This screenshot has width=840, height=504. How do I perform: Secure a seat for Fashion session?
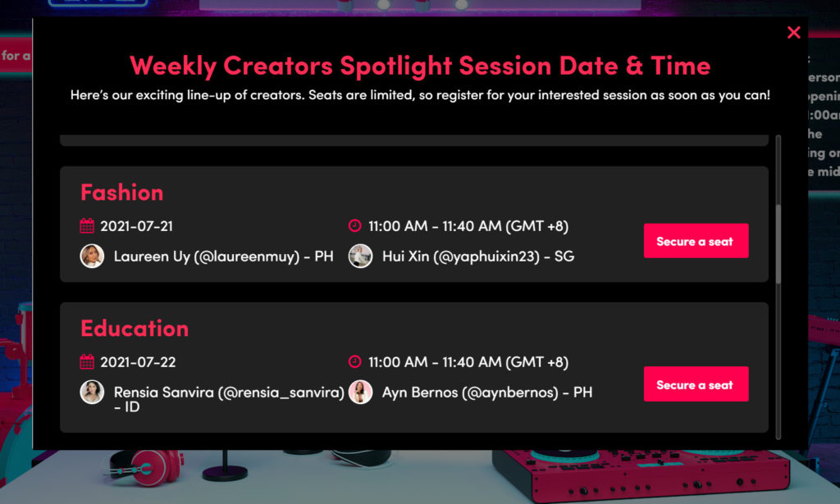coord(696,241)
